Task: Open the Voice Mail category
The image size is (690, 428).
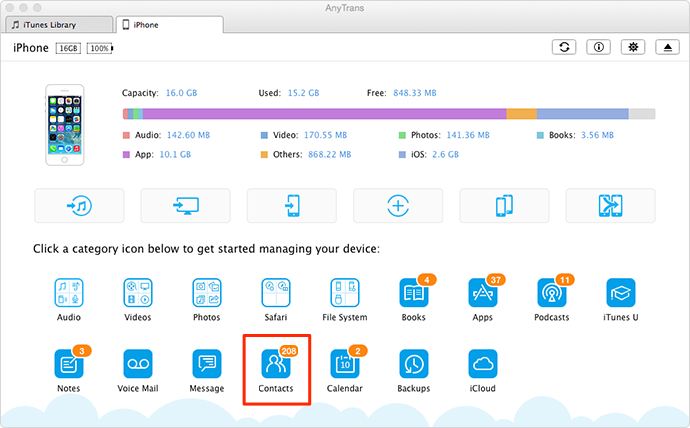Action: 138,364
